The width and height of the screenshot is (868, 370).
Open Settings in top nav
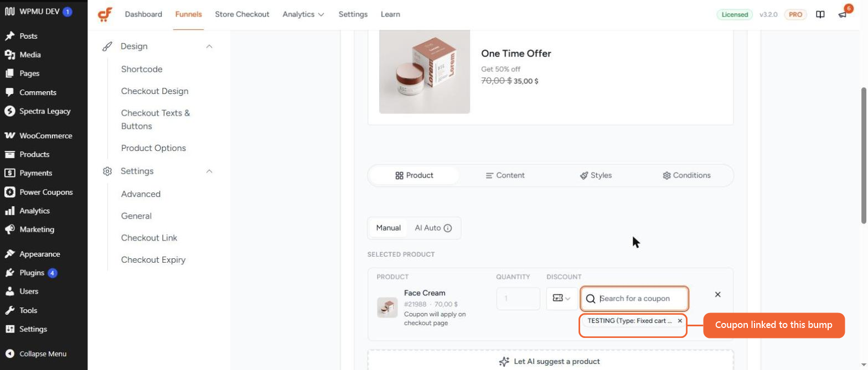(x=353, y=14)
